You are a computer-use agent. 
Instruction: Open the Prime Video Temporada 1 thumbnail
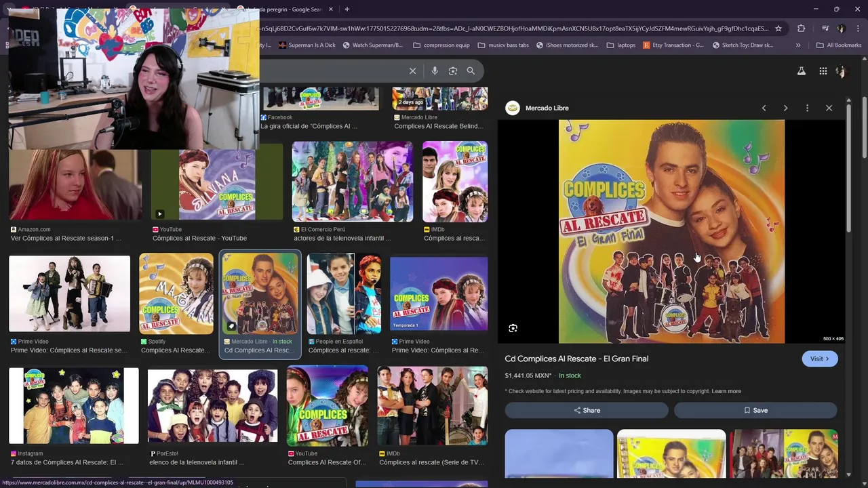click(x=439, y=293)
